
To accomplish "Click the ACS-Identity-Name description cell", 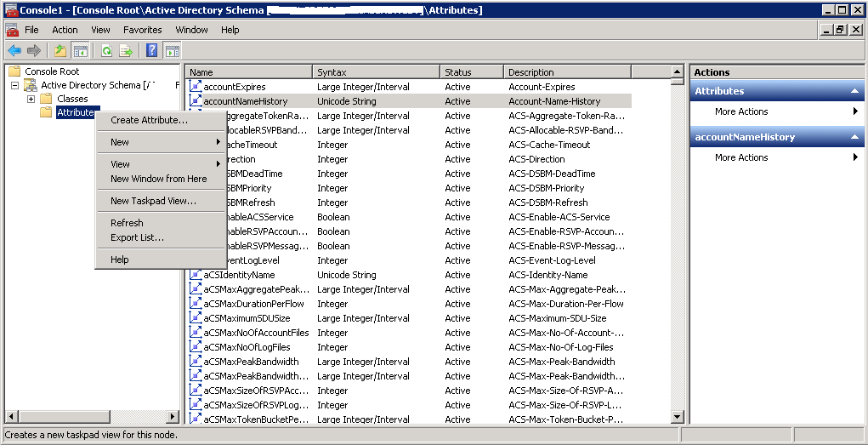I will click(548, 275).
